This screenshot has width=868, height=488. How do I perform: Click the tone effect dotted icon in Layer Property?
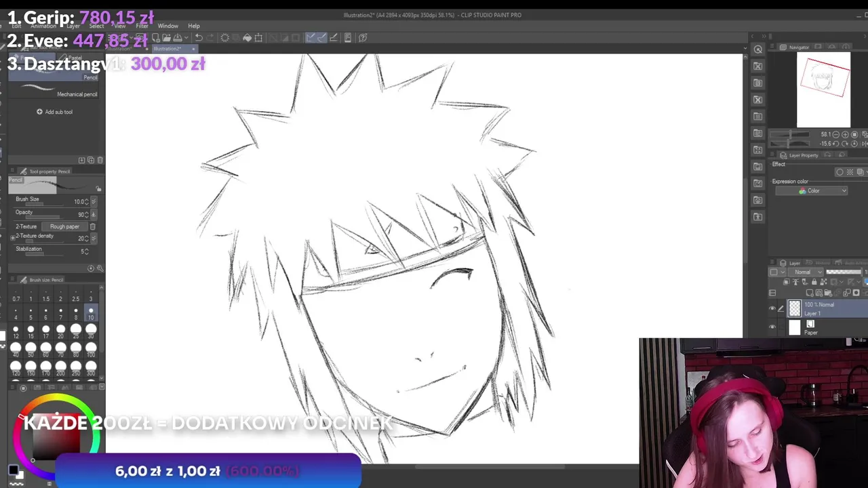850,172
